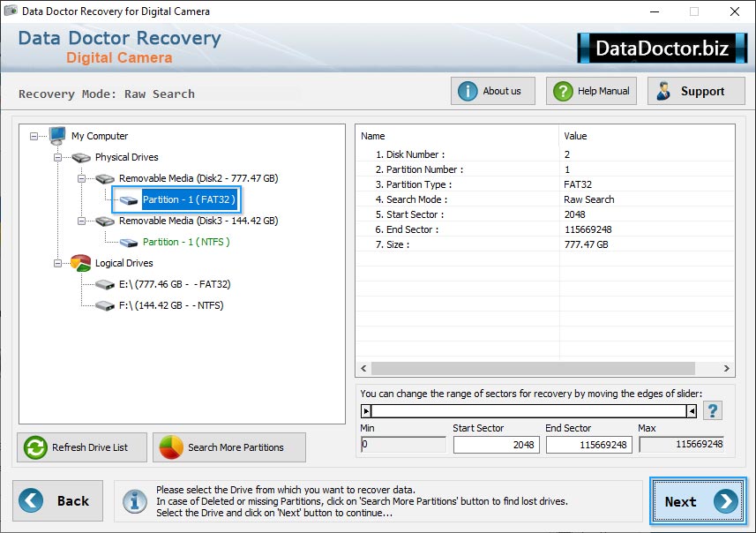Click the Back left arrow icon
Viewport: 756px width, 533px height.
(31, 500)
